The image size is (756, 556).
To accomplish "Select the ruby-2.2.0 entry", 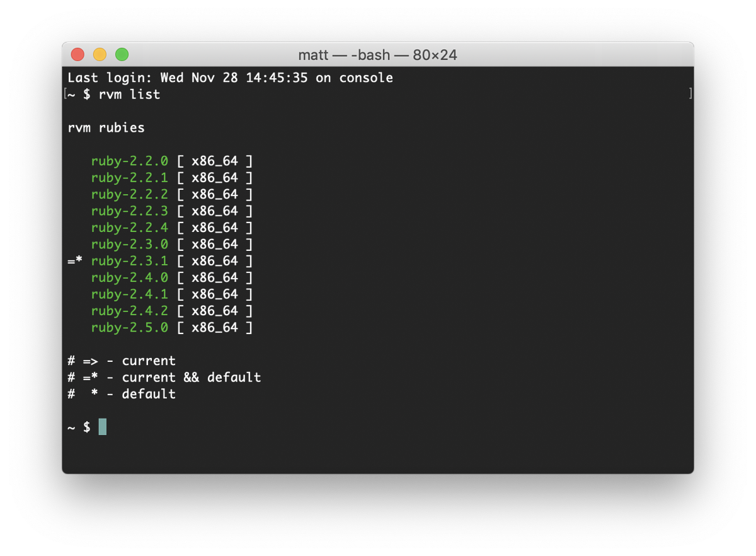I will (130, 161).
